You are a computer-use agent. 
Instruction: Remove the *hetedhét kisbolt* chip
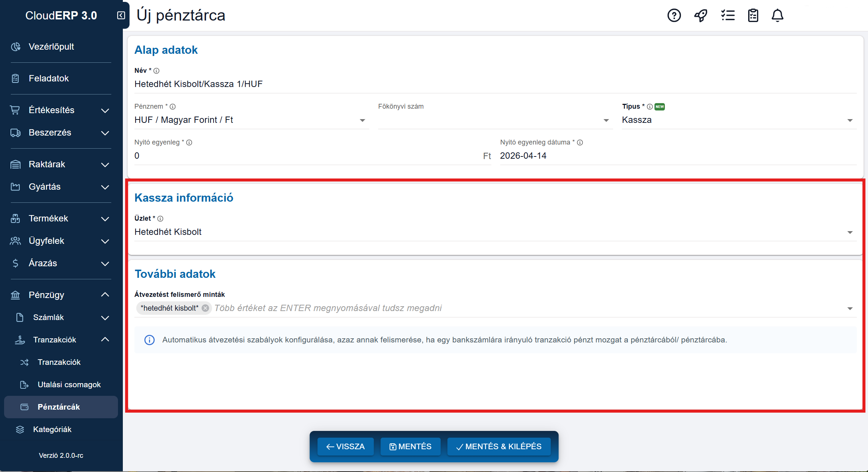(205, 308)
